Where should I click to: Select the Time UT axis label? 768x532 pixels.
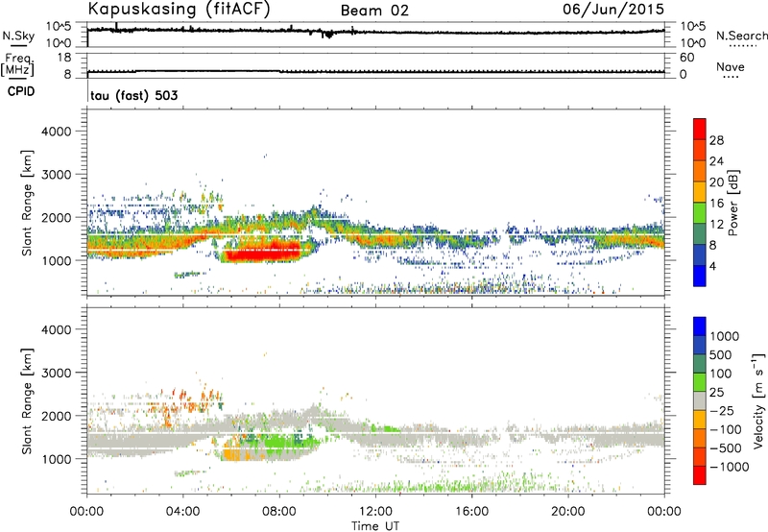[375, 526]
